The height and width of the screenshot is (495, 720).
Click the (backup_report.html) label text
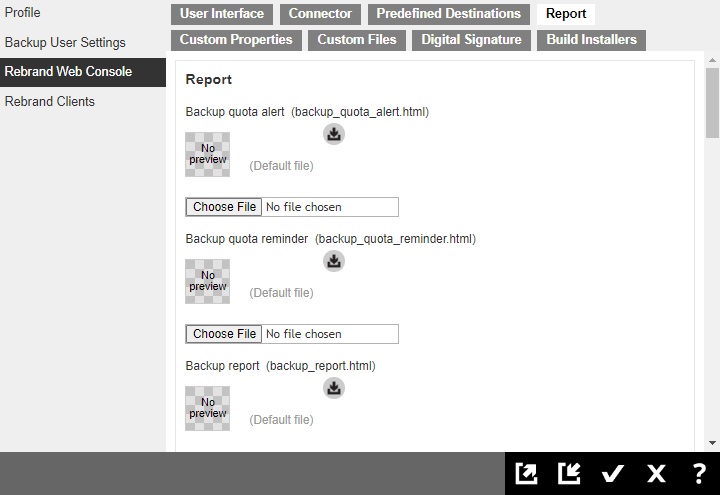pos(321,366)
